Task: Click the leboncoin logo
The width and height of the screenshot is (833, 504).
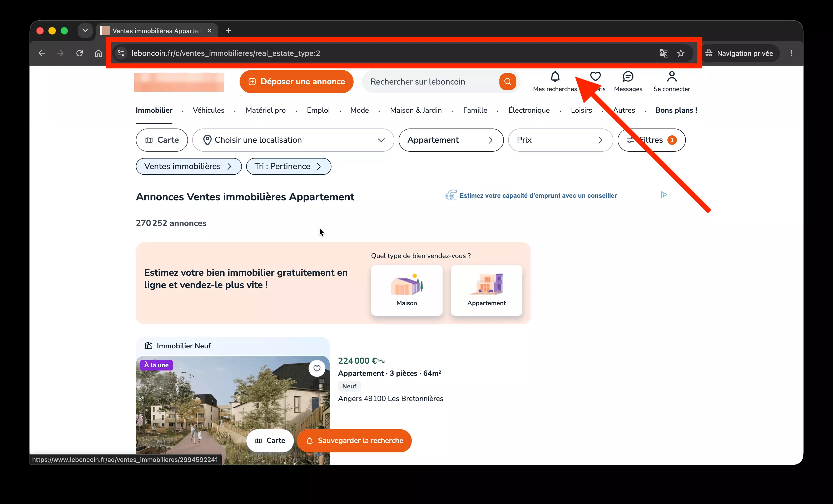Action: tap(179, 82)
